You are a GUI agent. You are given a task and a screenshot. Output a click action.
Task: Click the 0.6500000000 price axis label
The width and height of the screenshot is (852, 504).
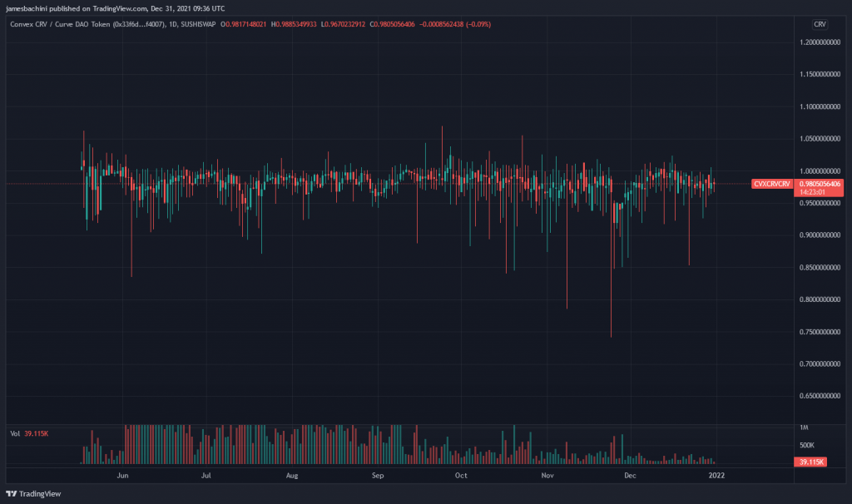[x=820, y=396]
